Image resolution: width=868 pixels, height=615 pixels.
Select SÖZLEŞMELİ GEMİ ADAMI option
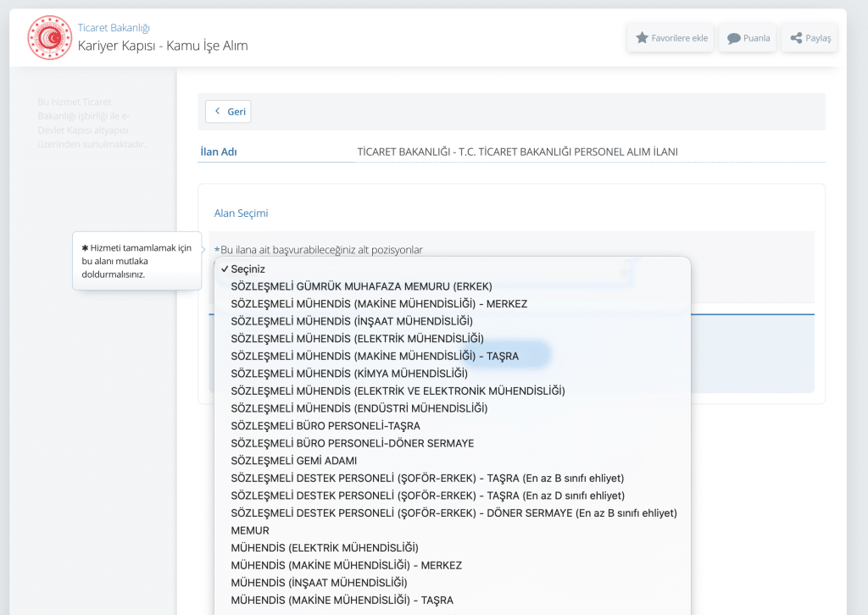pos(293,461)
